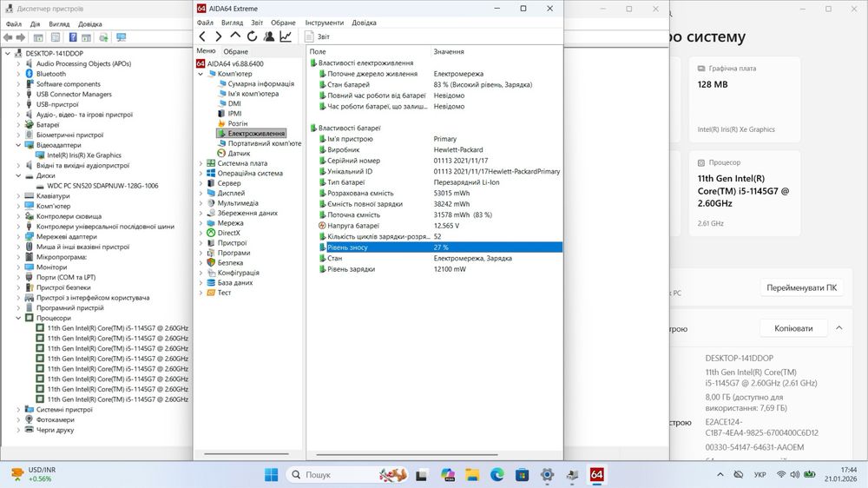Screen dimensions: 868x488
Task: Collapse Процесори in Device Manager
Action: click(x=18, y=318)
